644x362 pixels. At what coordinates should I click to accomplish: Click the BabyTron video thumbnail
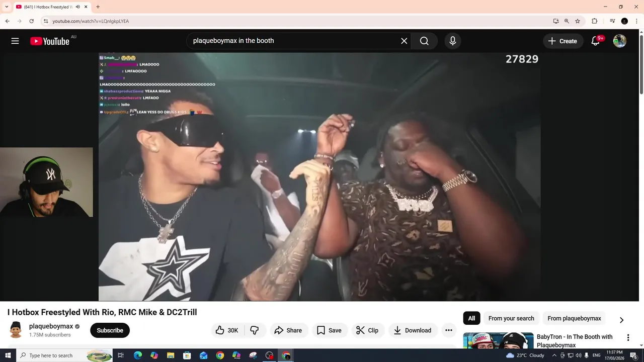coord(498,340)
